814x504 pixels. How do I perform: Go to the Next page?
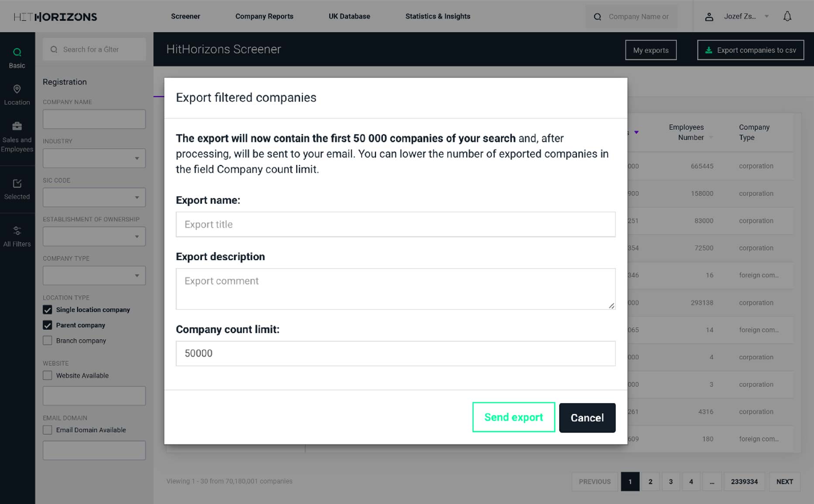point(785,482)
